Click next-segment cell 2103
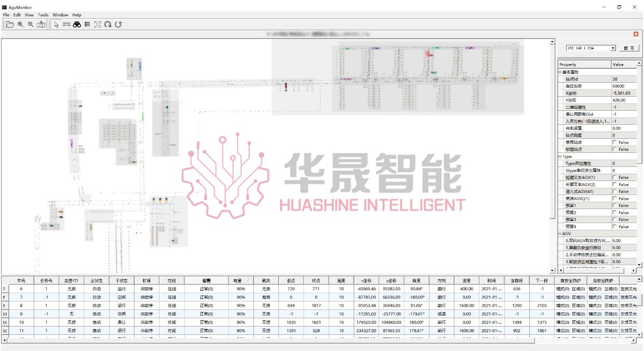The height and width of the screenshot is (351, 644). pos(542,306)
